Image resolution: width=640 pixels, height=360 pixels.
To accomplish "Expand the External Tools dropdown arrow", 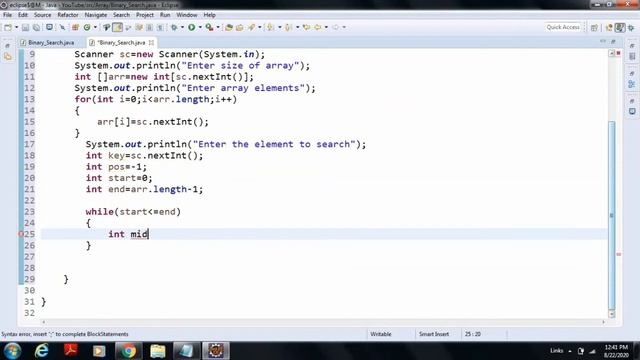I will (x=218, y=27).
